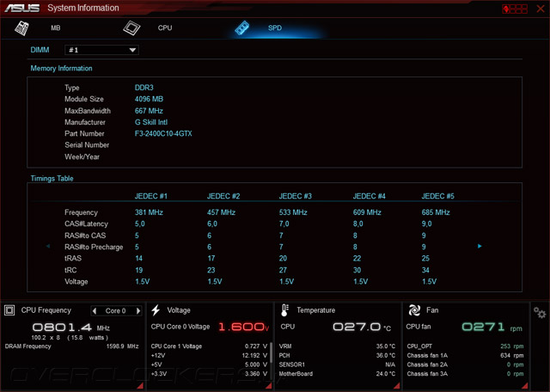Click the JEDEC #2 column header
This screenshot has width=550, height=392.
[x=223, y=196]
